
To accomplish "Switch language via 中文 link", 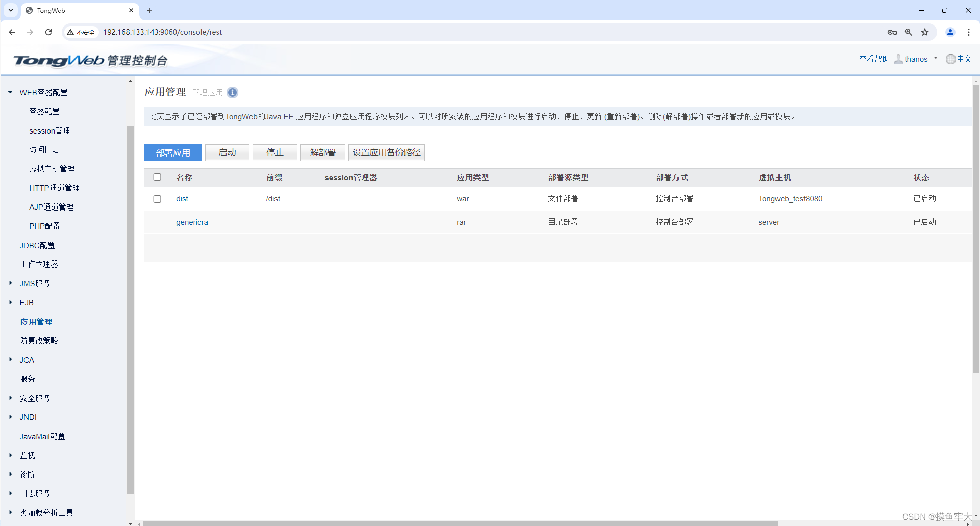I will click(964, 59).
